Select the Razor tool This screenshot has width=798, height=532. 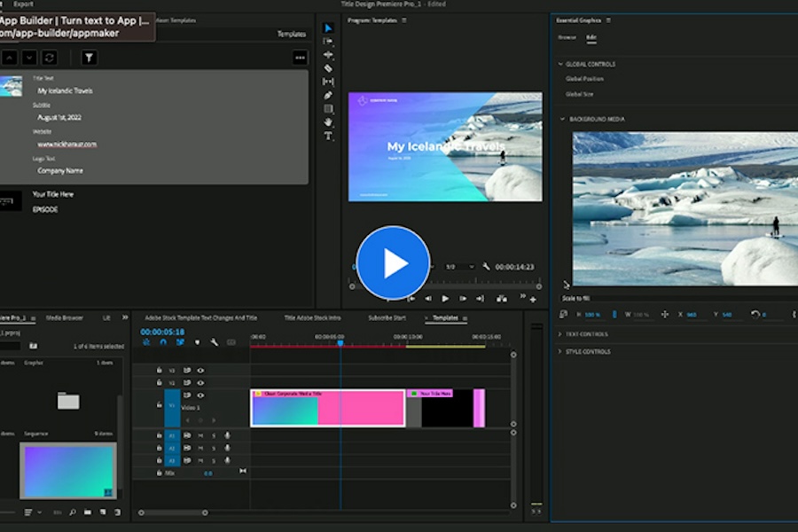point(328,68)
